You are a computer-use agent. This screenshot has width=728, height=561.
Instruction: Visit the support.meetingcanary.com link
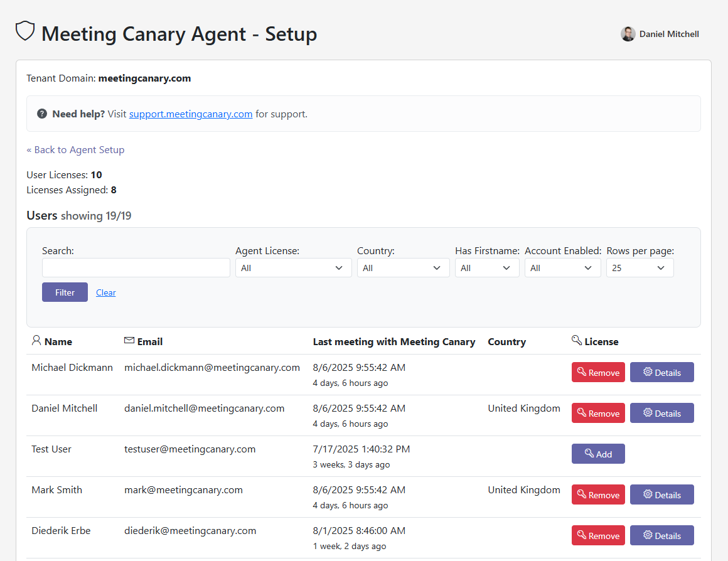[x=190, y=114]
